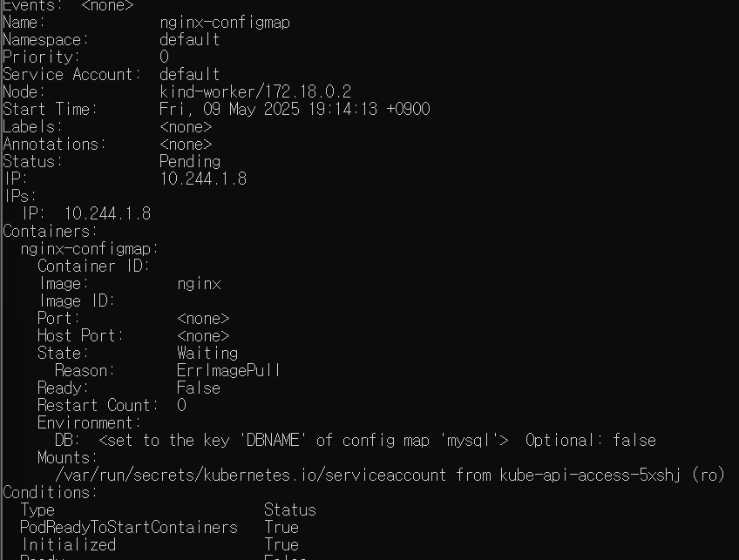Click the Ready value False under State
The height and width of the screenshot is (560, 739).
(199, 388)
